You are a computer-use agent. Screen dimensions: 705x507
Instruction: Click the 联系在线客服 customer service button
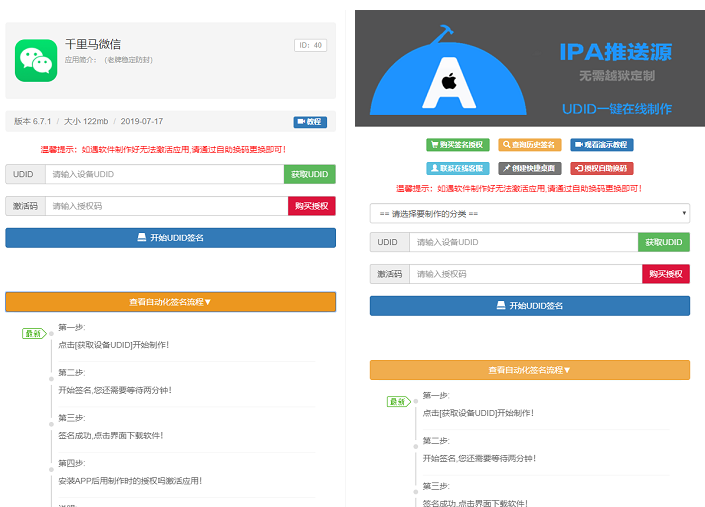pyautogui.click(x=458, y=168)
